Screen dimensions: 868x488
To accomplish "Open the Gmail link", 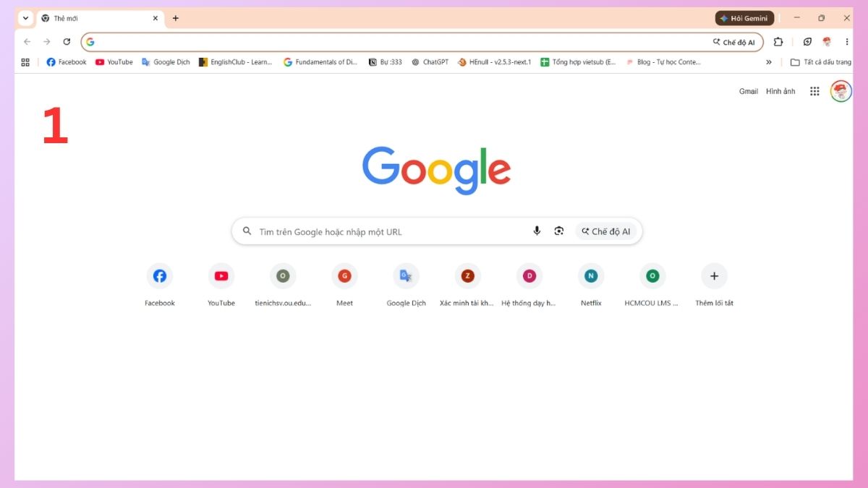I will (749, 91).
